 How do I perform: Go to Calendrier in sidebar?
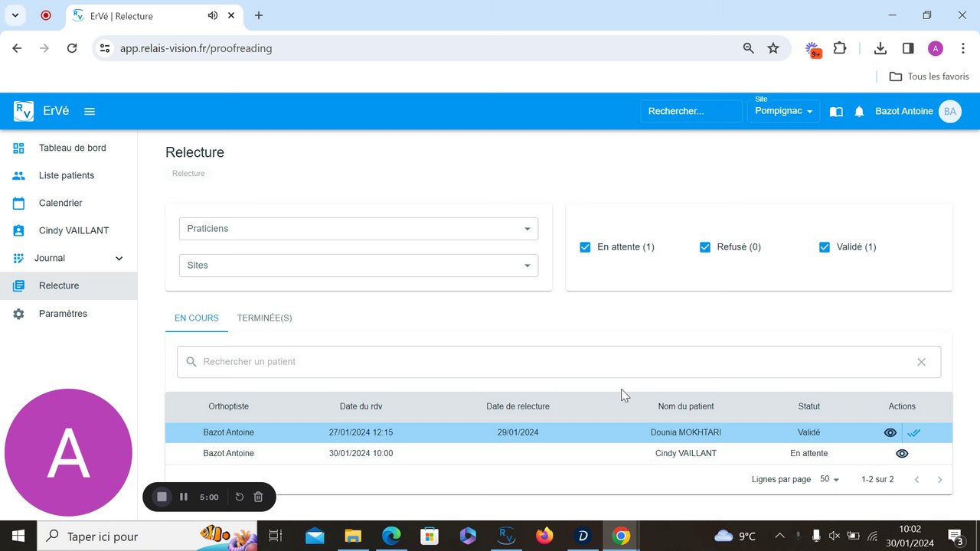point(69,203)
